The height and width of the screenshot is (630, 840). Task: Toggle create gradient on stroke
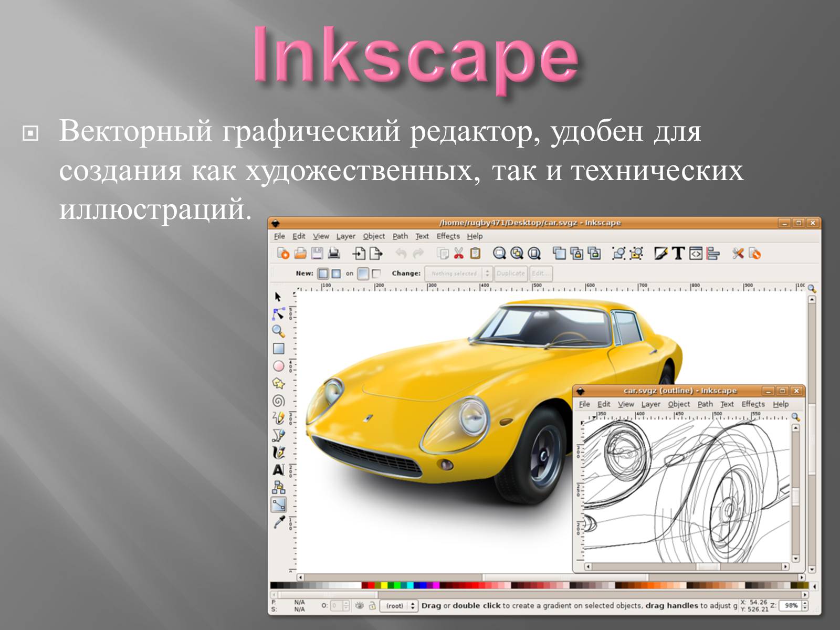point(376,274)
